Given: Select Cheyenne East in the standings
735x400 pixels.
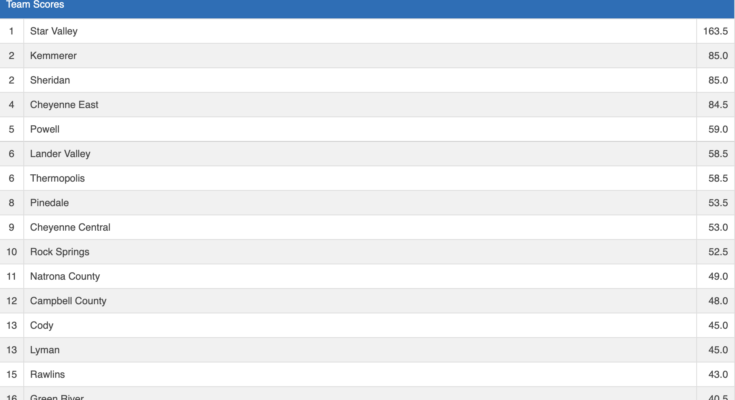Looking at the screenshot, I should point(64,105).
